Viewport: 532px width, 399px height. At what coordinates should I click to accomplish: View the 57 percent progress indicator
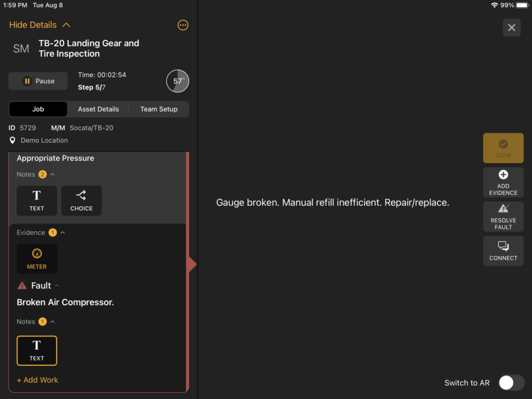pos(178,81)
